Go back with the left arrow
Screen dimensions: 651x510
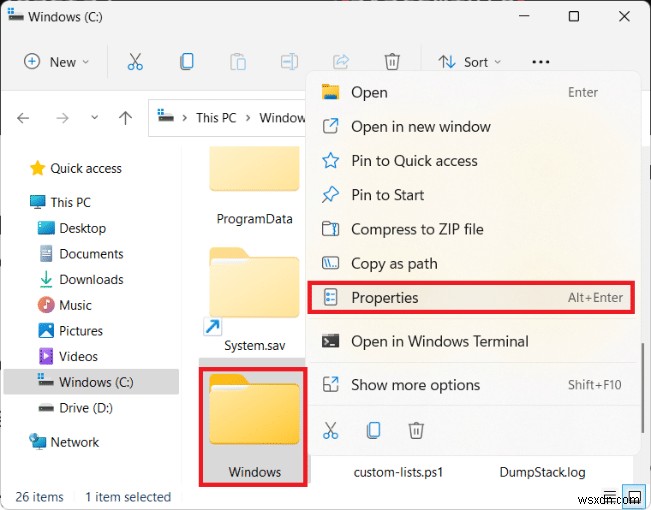(x=23, y=118)
